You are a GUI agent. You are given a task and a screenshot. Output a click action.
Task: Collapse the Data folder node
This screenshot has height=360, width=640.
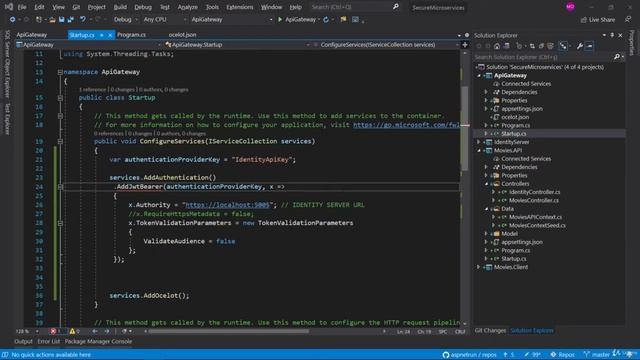coord(487,209)
